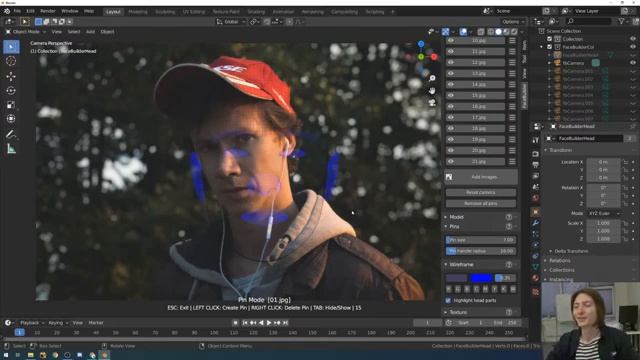Viewport: 640px width, 360px height.
Task: Switch to the Modeling workspace tab
Action: coord(138,12)
